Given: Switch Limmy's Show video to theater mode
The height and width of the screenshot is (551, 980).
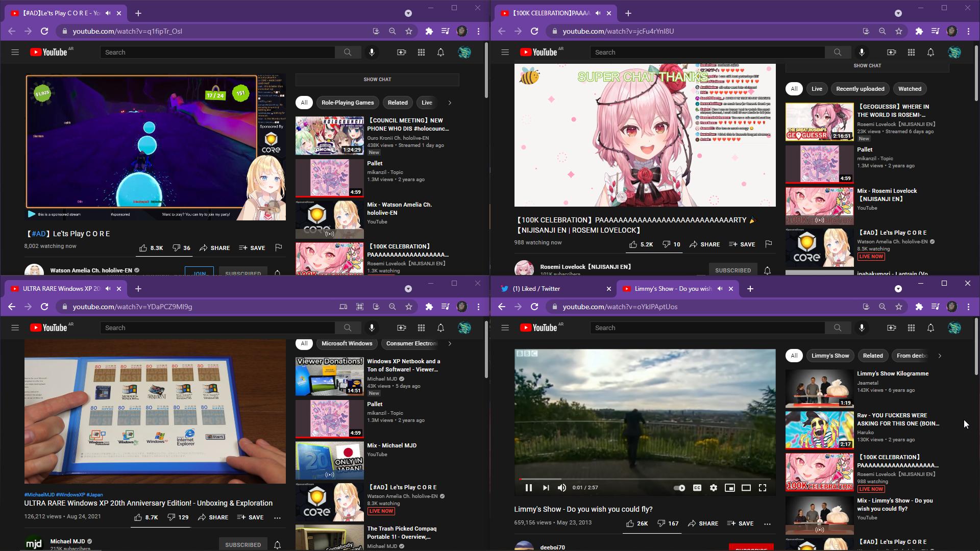Looking at the screenshot, I should pos(746,488).
